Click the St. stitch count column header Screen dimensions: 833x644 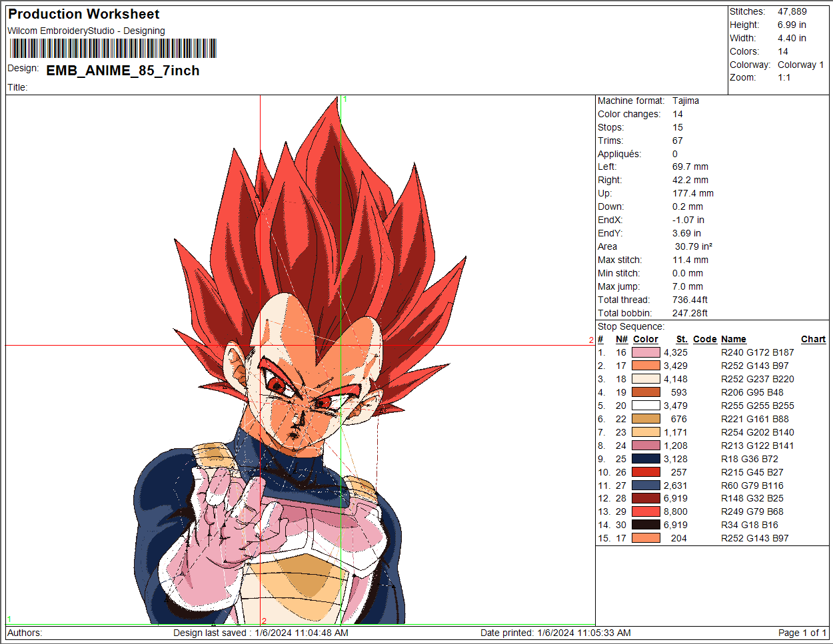pyautogui.click(x=681, y=339)
